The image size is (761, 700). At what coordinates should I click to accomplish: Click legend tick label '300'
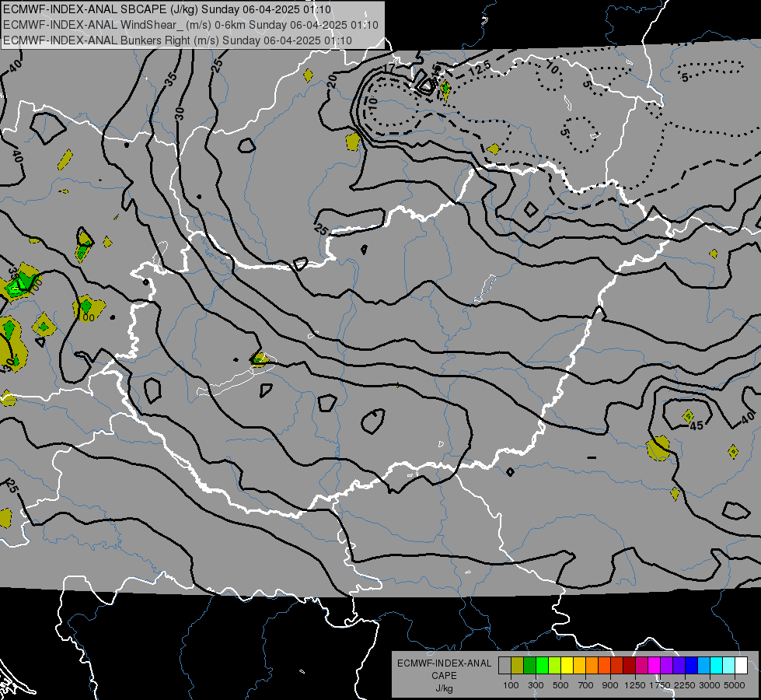536,685
